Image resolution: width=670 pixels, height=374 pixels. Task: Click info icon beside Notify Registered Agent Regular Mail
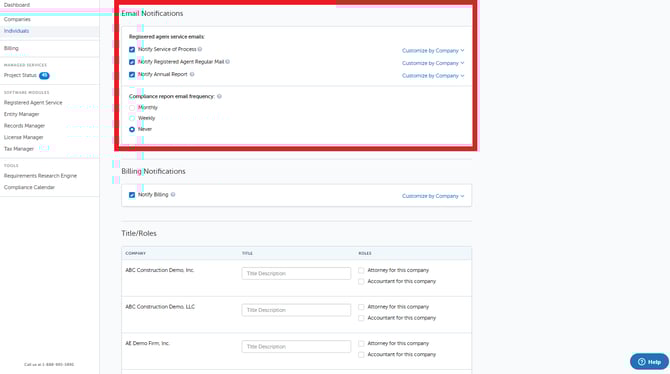228,62
